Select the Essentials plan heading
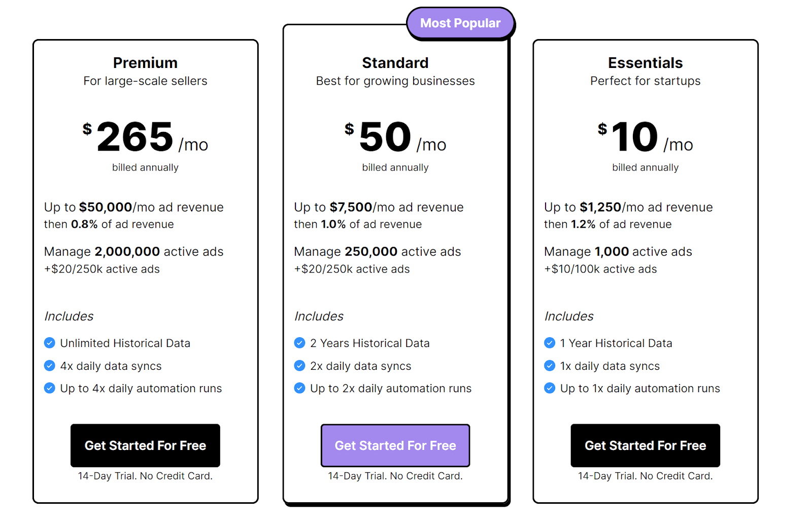This screenshot has height=520, width=812. click(x=645, y=63)
